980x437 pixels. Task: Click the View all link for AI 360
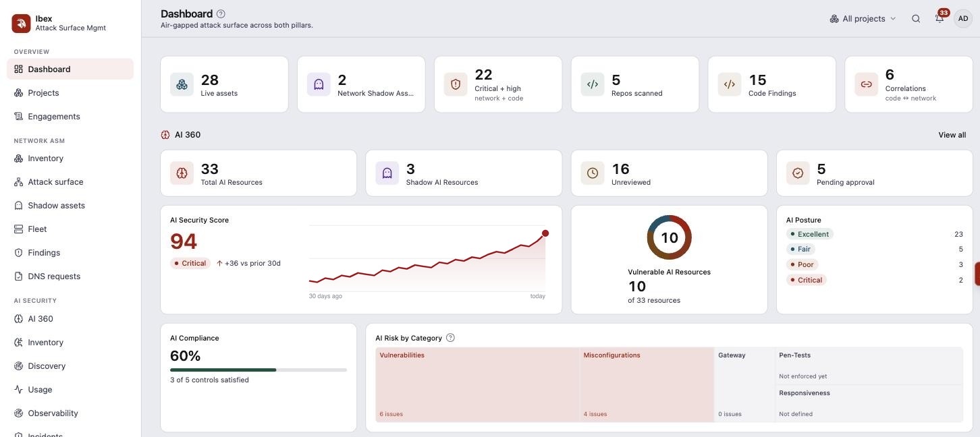952,135
